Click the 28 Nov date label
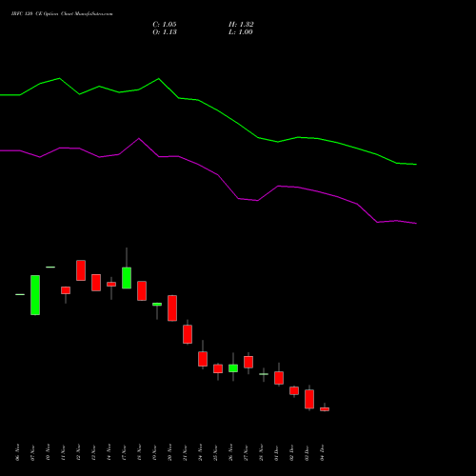The height and width of the screenshot is (476, 476). 261,452
